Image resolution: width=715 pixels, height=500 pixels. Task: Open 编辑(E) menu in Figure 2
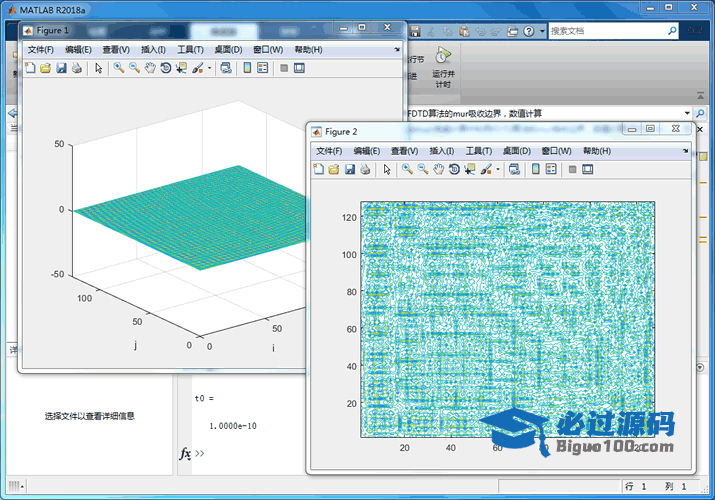point(367,151)
